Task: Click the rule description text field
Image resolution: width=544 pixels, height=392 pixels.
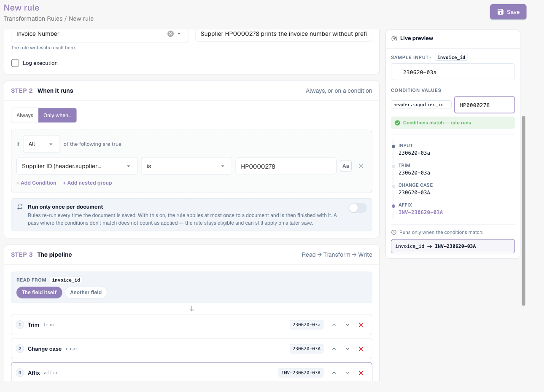Action: point(284,34)
